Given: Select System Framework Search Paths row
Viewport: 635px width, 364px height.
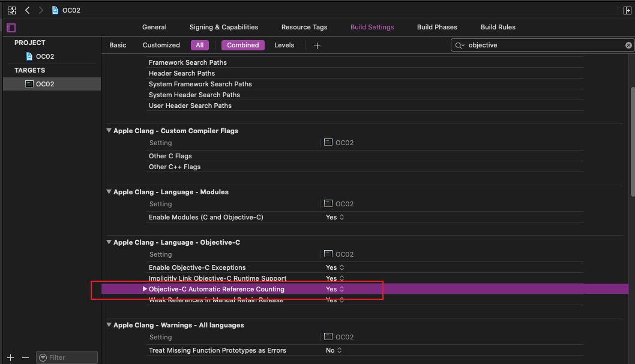Looking at the screenshot, I should click(x=364, y=84).
